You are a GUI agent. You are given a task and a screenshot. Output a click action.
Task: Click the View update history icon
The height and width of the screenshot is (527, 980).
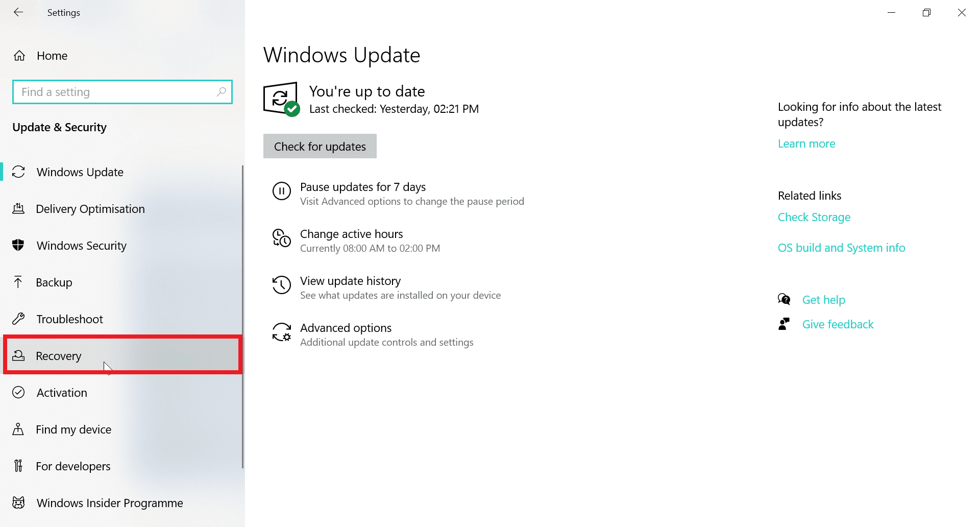281,285
